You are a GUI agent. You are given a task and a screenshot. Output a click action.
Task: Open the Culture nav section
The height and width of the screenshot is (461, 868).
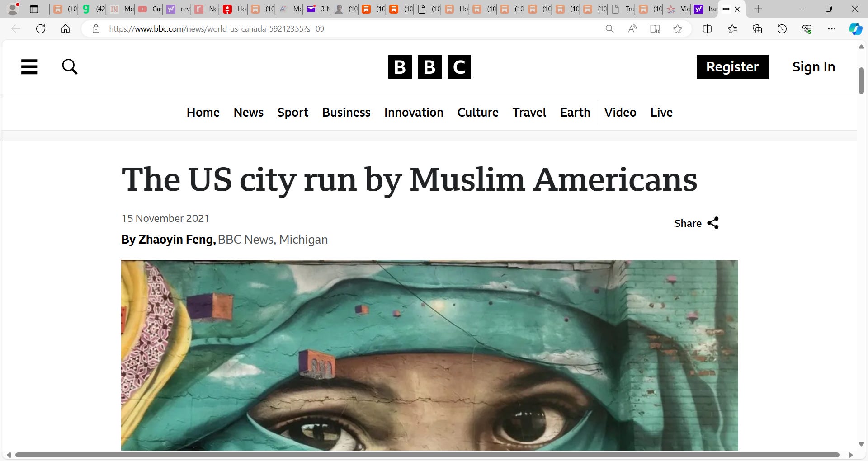click(478, 113)
